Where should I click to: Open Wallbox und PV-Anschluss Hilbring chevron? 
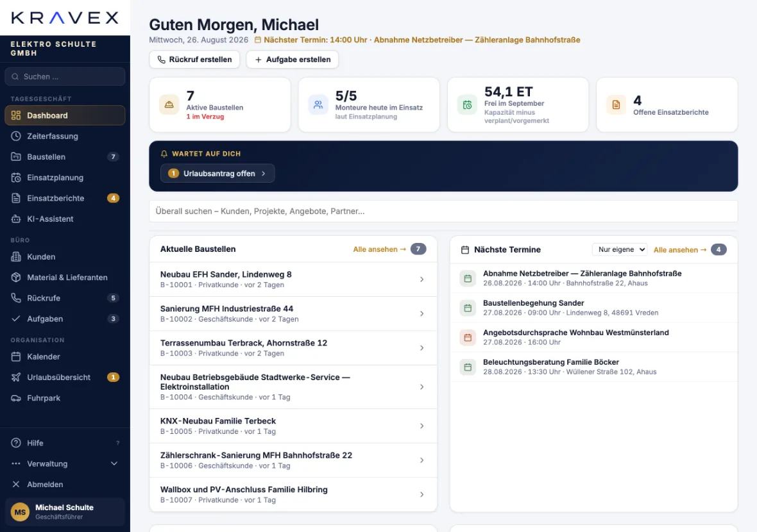422,494
